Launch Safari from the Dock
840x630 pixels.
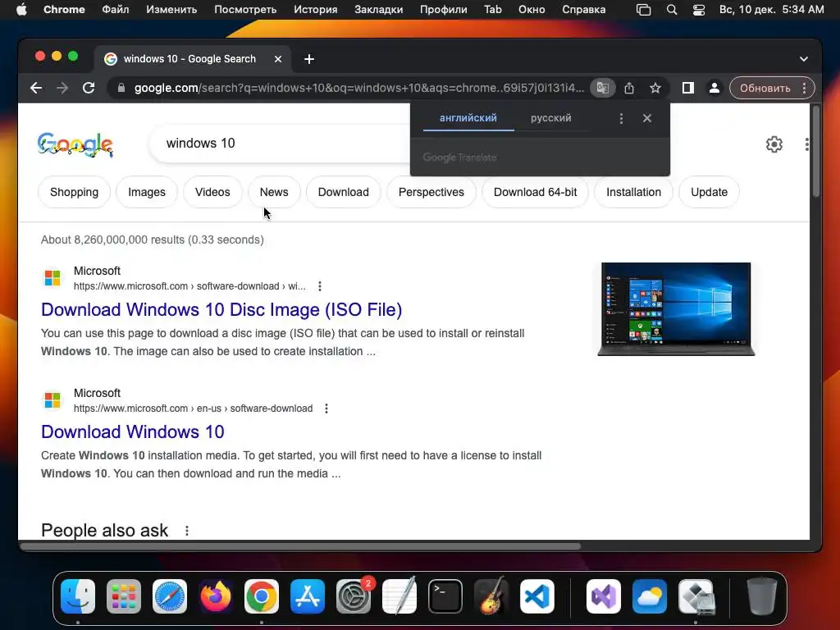[x=170, y=596]
